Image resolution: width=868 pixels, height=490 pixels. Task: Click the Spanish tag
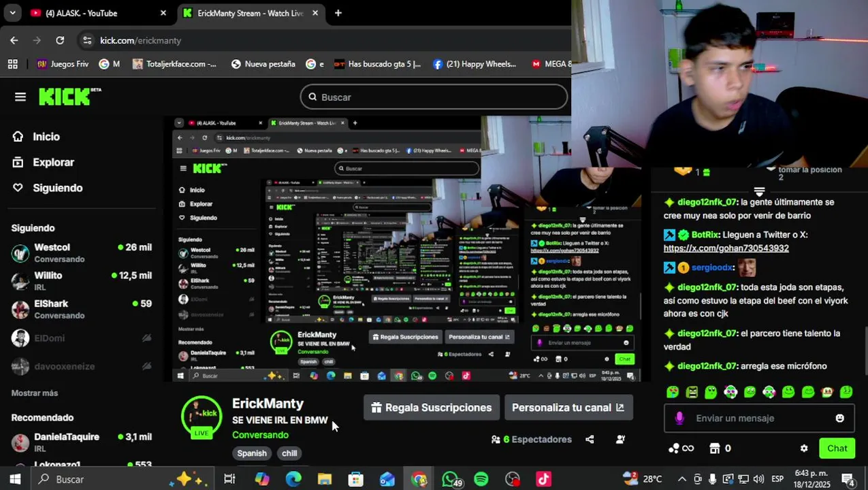pyautogui.click(x=252, y=453)
